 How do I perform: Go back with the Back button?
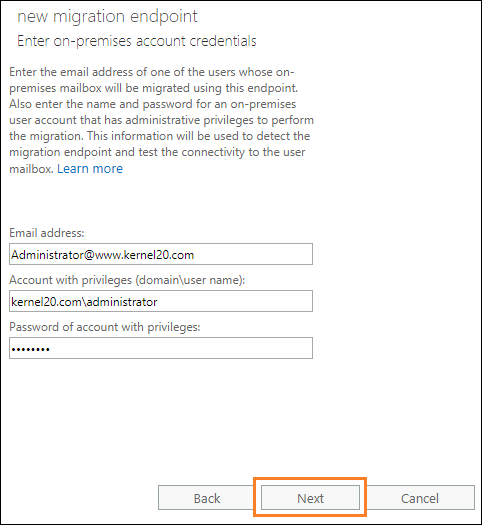(x=207, y=498)
